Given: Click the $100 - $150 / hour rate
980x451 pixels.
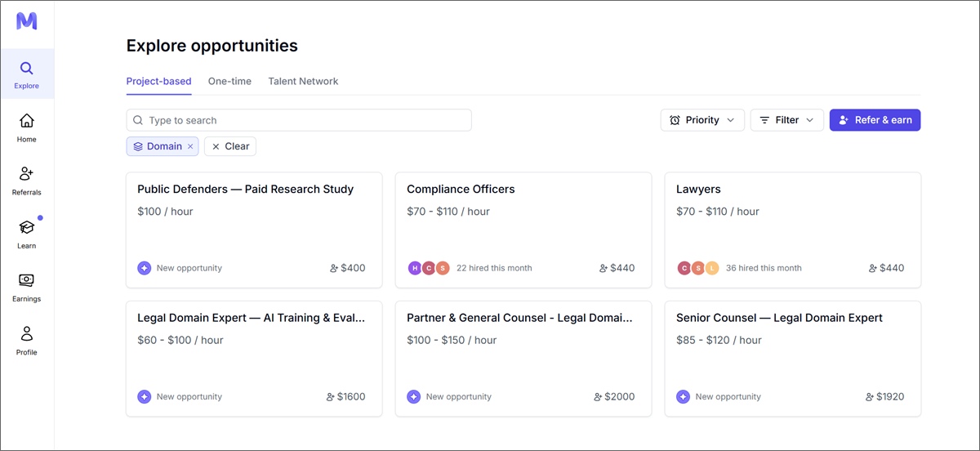Looking at the screenshot, I should 452,341.
